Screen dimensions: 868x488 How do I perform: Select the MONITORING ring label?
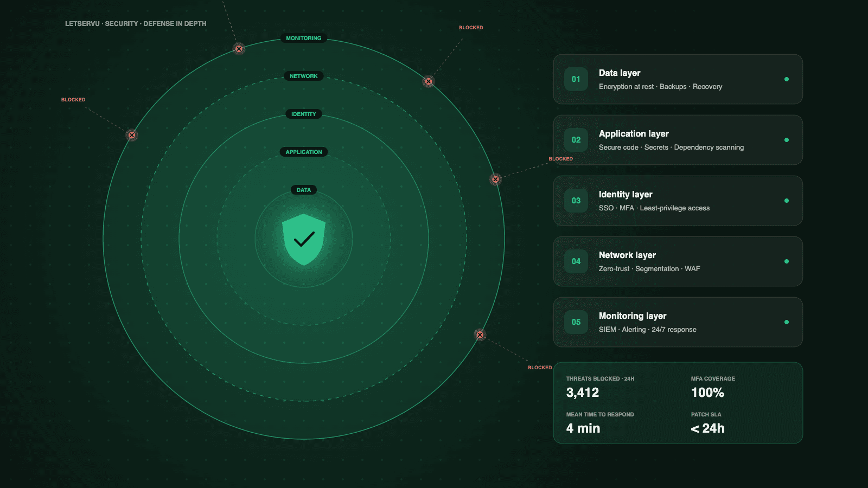point(304,38)
